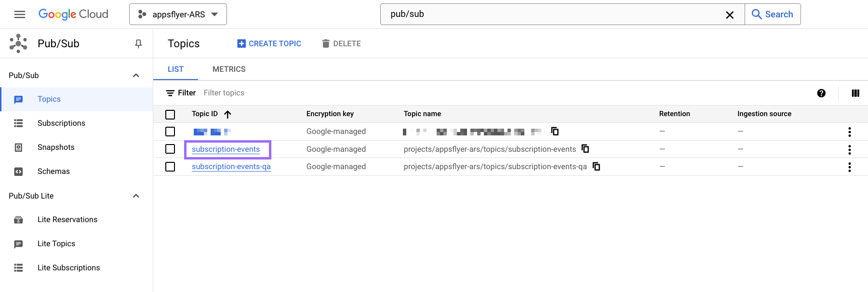Collapse the Pub/Sub Lite section
The image size is (868, 292).
136,196
